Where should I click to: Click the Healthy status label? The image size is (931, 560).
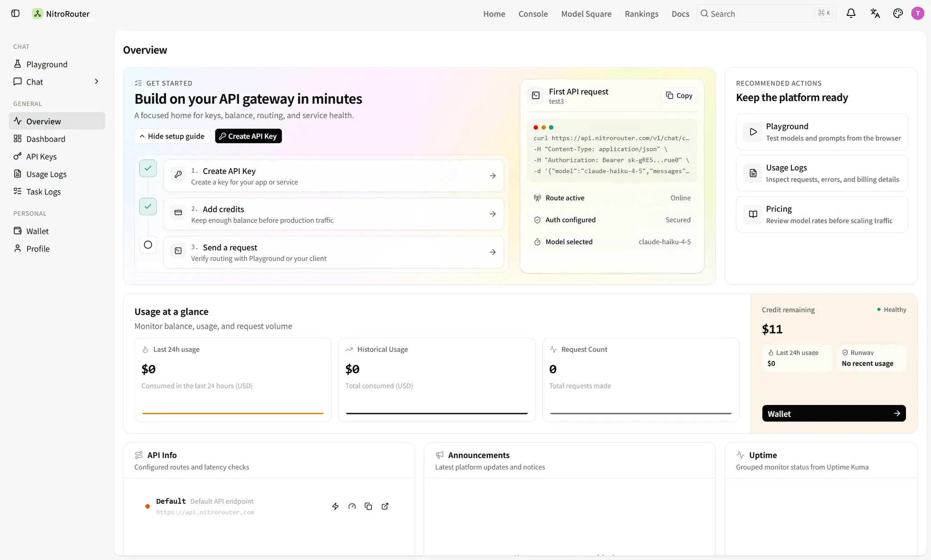click(x=895, y=310)
